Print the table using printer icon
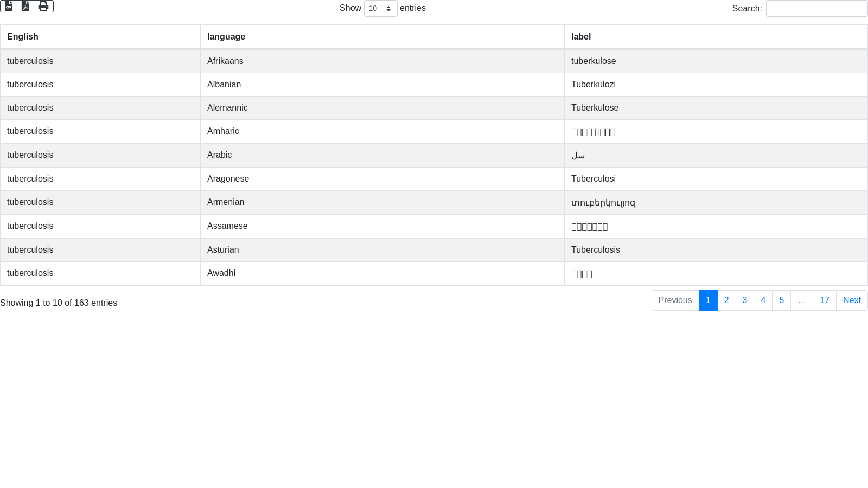The image size is (868, 488). 43,6
